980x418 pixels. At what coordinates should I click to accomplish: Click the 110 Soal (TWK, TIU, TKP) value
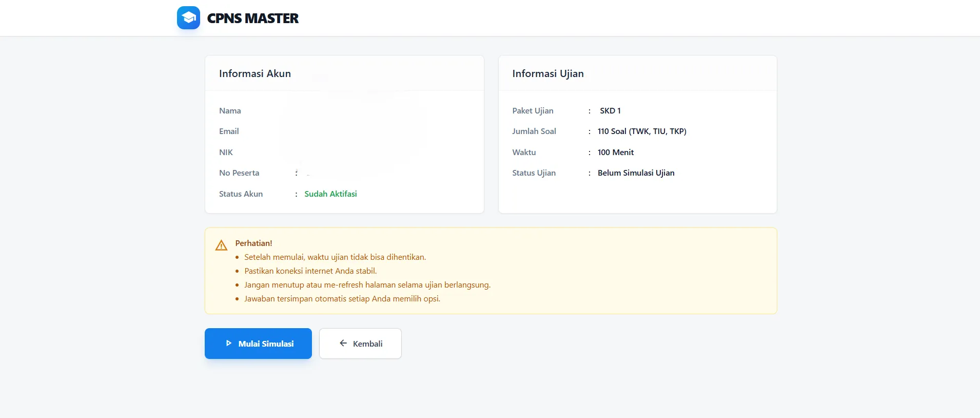tap(642, 131)
